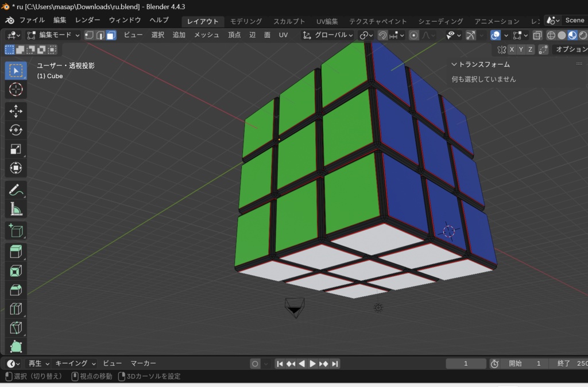The height and width of the screenshot is (387, 588).
Task: Choose the Measure tool
Action: coord(16,209)
